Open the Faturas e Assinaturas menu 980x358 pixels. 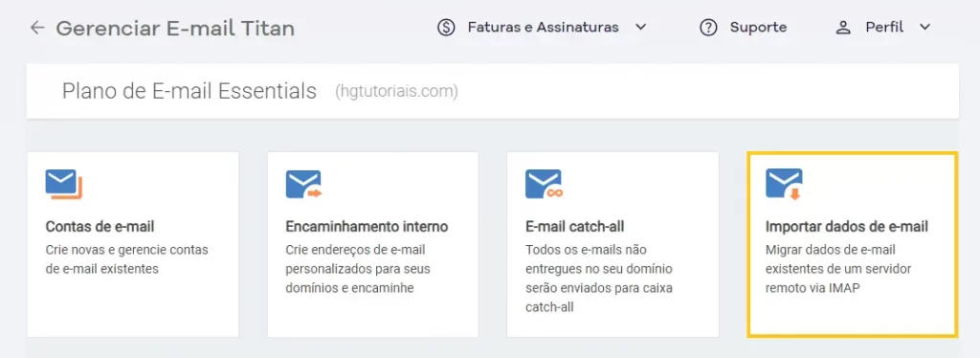(x=544, y=28)
